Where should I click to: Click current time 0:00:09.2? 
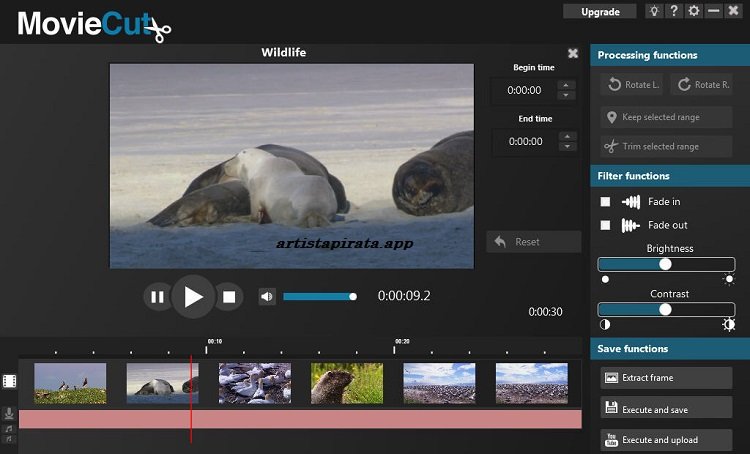tap(404, 296)
